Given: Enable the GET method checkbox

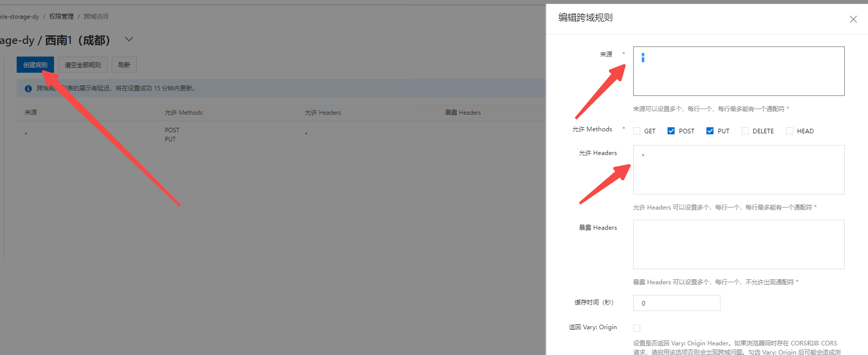Looking at the screenshot, I should [637, 131].
